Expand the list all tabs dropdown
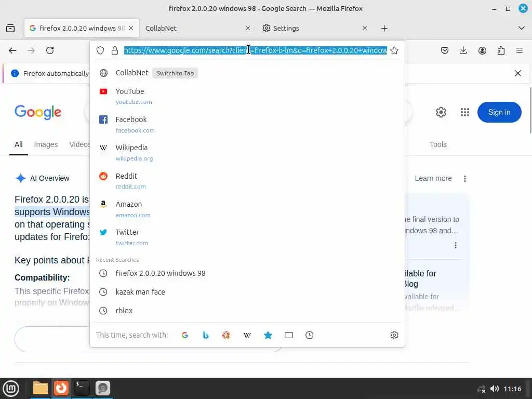532x399 pixels. click(x=522, y=28)
